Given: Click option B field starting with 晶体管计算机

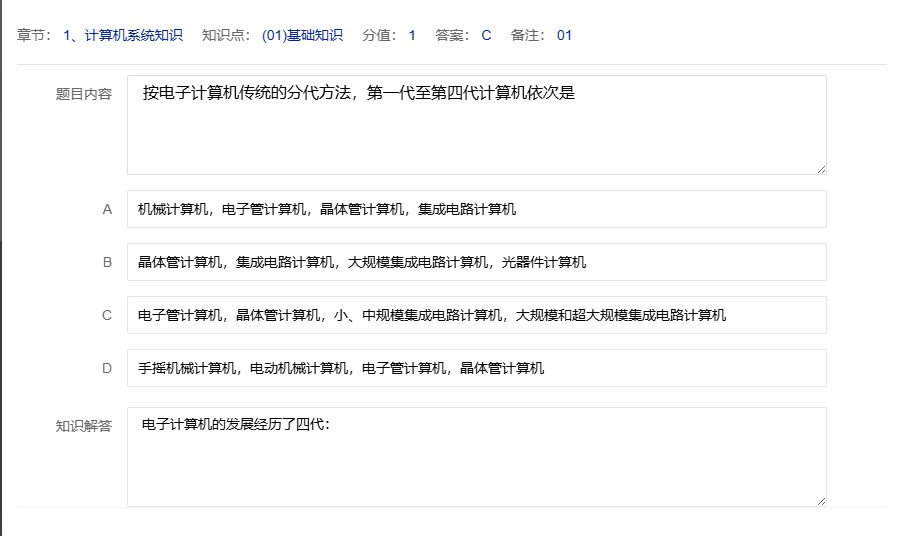Looking at the screenshot, I should 476,262.
